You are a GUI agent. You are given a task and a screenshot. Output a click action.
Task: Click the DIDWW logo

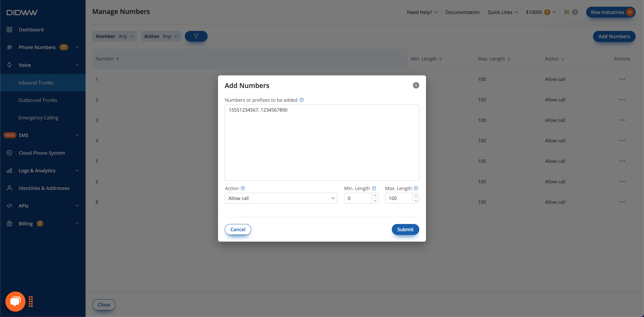(22, 12)
